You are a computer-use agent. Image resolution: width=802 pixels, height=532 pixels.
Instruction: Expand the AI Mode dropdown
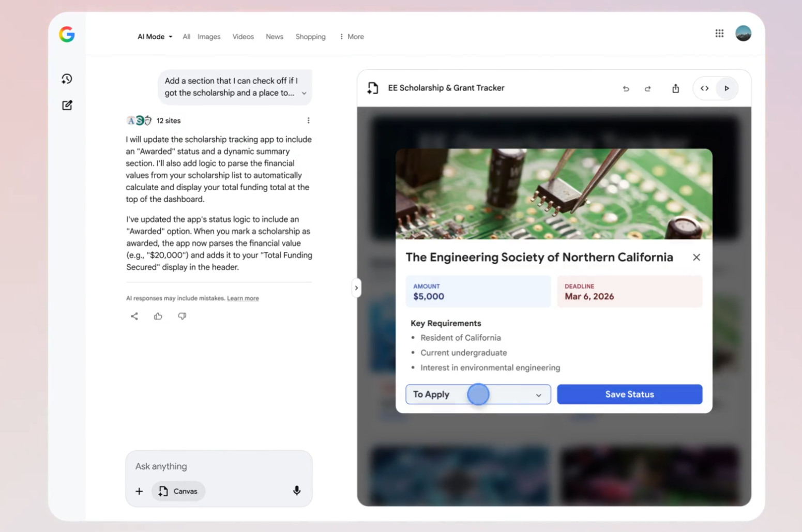click(x=155, y=37)
